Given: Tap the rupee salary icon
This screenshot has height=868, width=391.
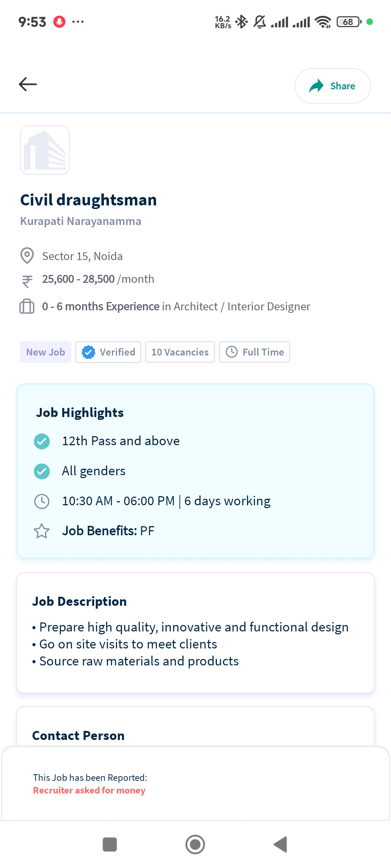Looking at the screenshot, I should (x=27, y=281).
